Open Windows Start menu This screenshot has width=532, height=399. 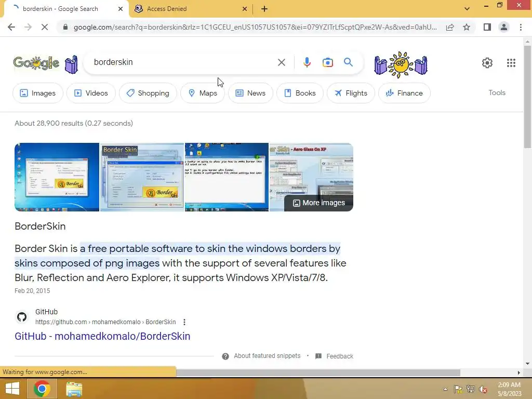12,389
